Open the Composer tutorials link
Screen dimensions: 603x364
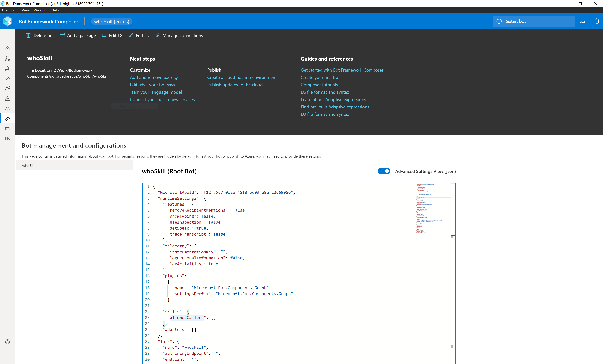click(319, 85)
